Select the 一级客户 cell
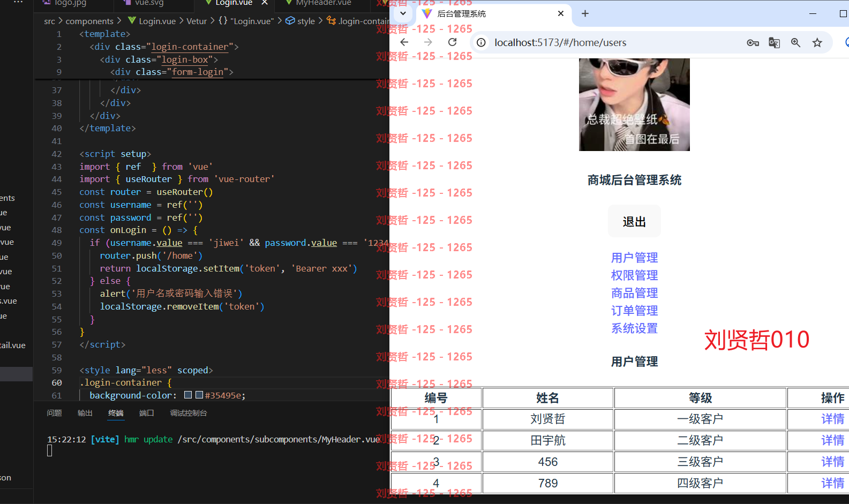 (x=700, y=419)
